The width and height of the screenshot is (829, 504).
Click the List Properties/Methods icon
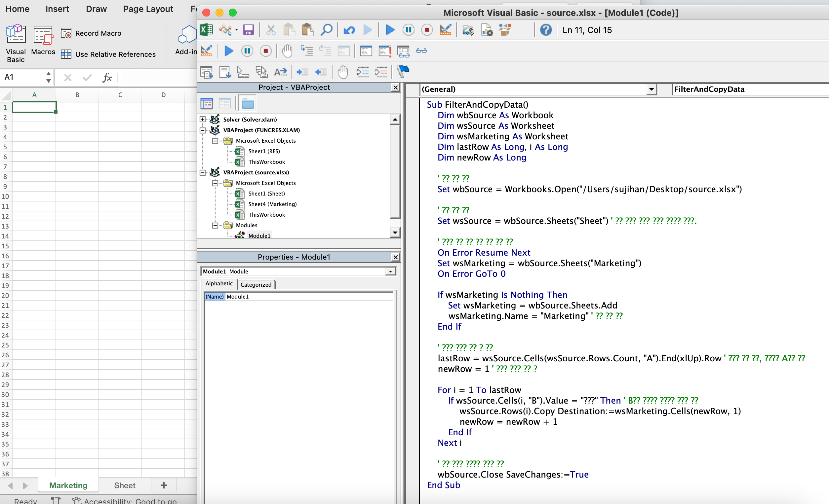pos(206,72)
